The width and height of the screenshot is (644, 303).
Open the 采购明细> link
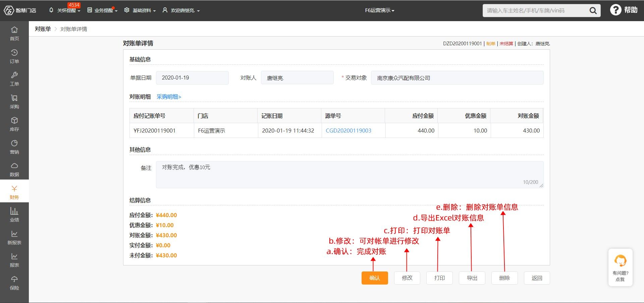click(169, 97)
